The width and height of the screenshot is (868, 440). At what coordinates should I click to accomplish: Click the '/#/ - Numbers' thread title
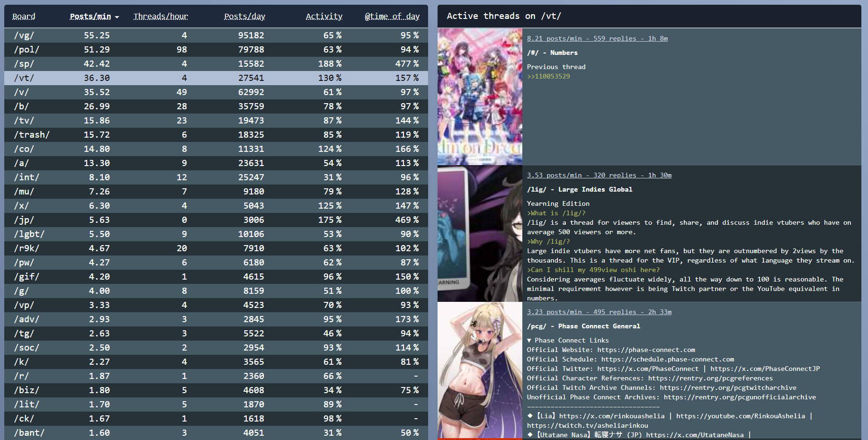(552, 53)
